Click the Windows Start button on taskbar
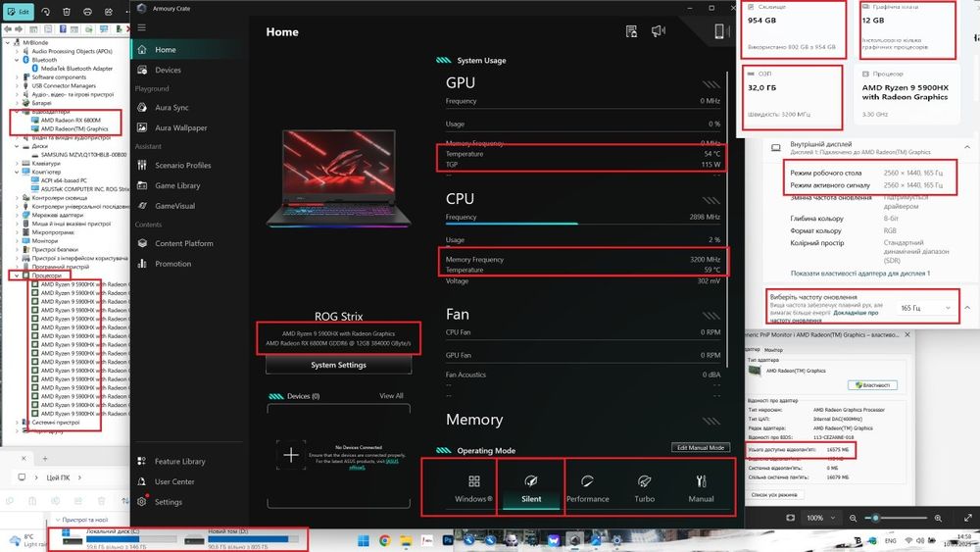 [364, 541]
